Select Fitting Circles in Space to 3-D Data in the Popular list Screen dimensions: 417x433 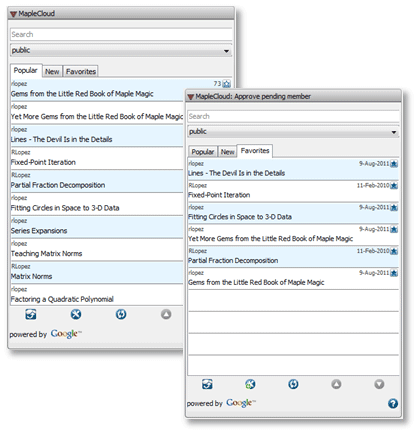(x=97, y=204)
